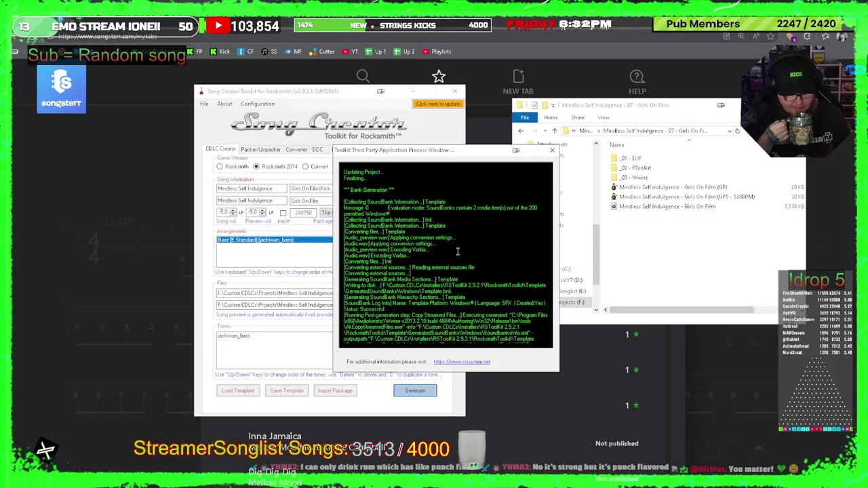The image size is (868, 488).
Task: Open the _02 - RToolkit folder
Action: click(x=631, y=167)
